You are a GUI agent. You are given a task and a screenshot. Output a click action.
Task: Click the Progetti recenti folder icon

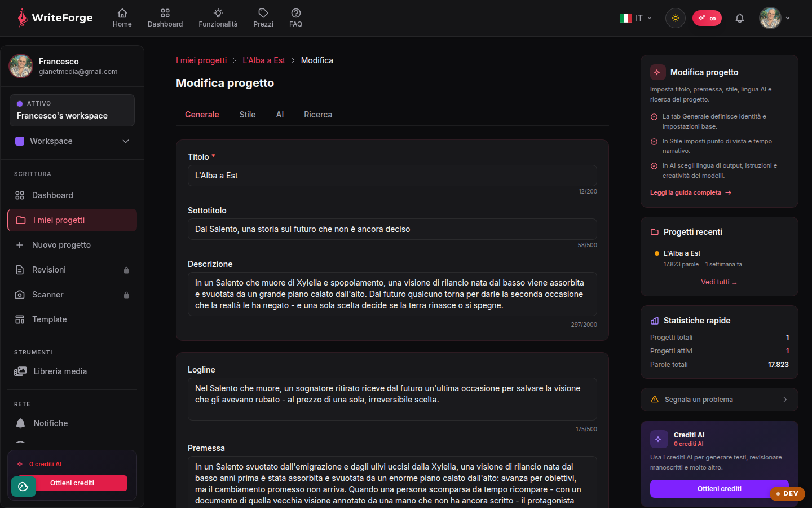tap(655, 232)
